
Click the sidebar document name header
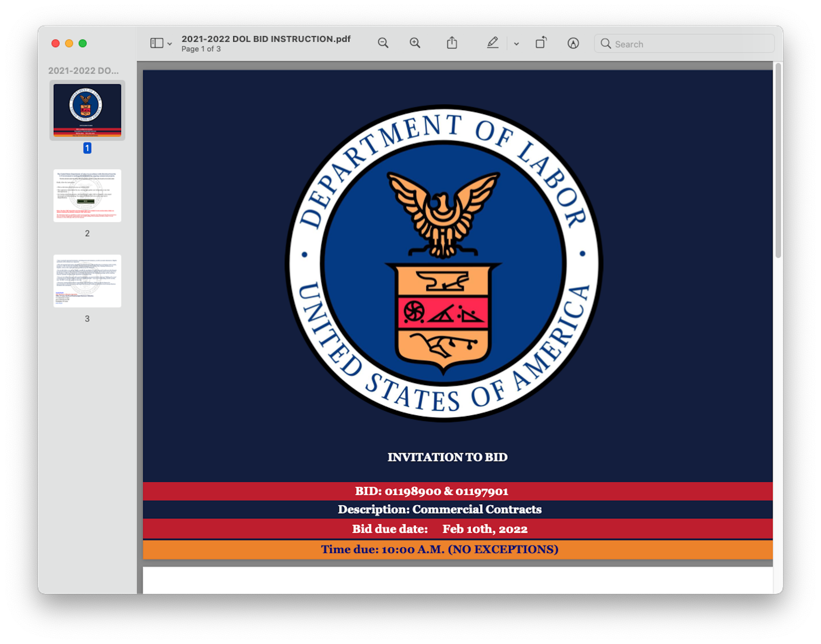[83, 71]
